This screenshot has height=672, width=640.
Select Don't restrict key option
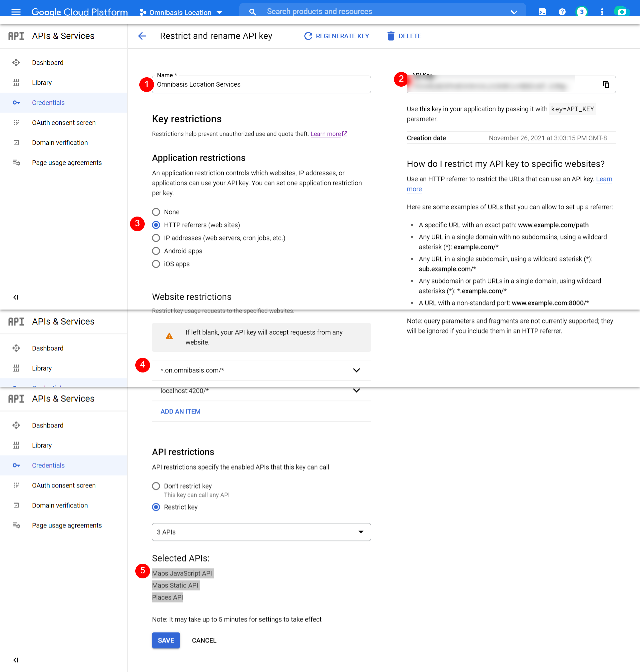(x=156, y=485)
